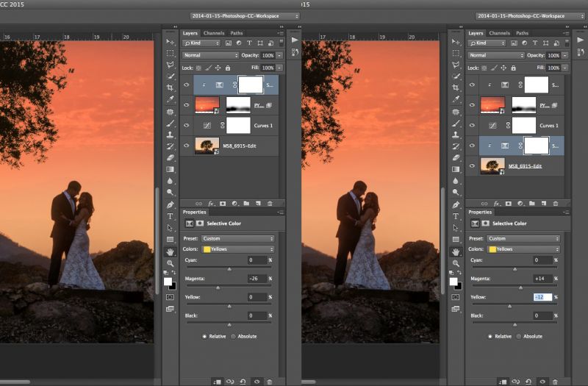Viewport: 588px width, 386px height.
Task: Click Magenta slider handle in left Properties
Action: [218, 287]
